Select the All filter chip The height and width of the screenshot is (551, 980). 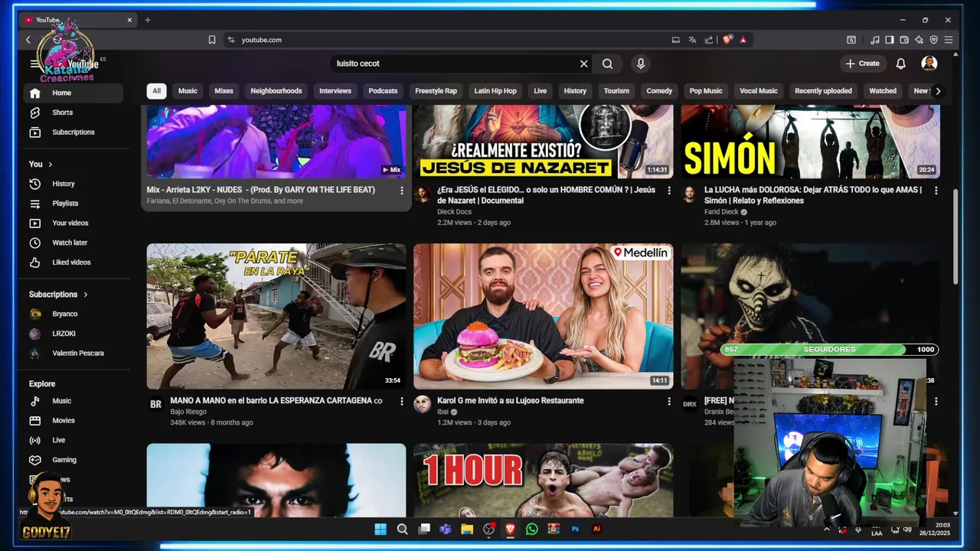pos(156,91)
